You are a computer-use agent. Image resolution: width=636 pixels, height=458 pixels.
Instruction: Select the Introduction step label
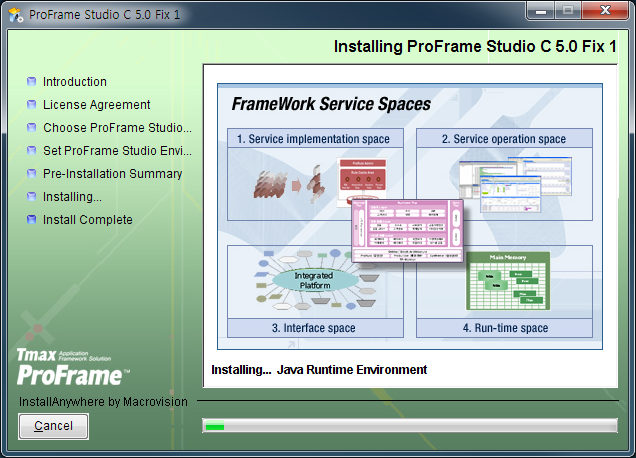point(75,82)
